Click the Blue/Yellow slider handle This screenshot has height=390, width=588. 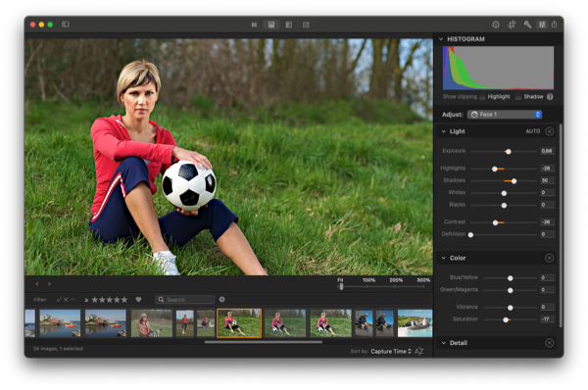(x=510, y=278)
